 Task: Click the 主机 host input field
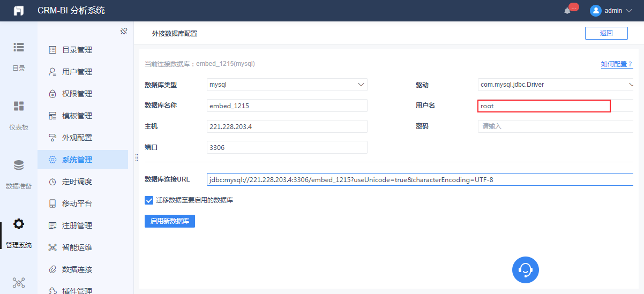pos(287,126)
